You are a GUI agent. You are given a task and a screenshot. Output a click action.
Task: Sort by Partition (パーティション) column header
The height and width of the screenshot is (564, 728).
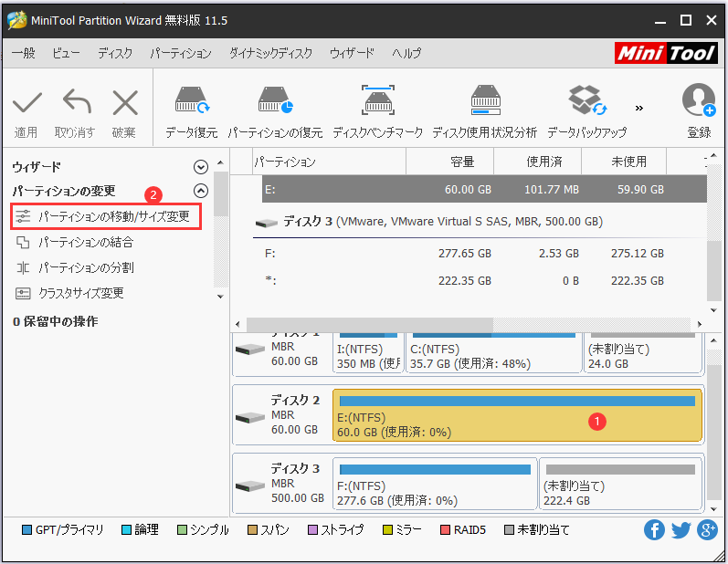click(329, 162)
